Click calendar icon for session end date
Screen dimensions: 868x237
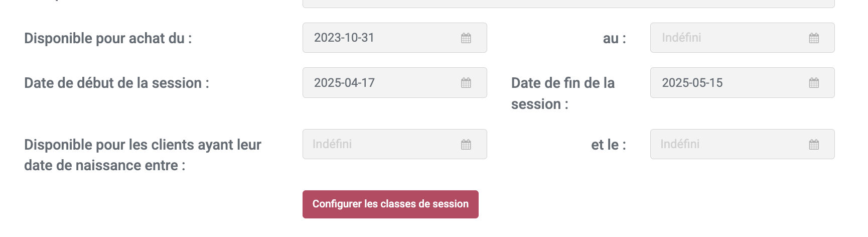click(x=814, y=83)
